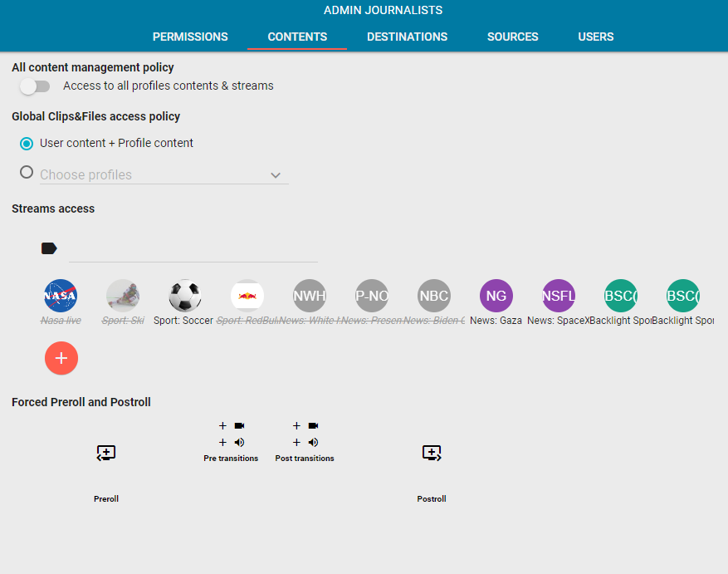Open the Destinations tab
The height and width of the screenshot is (574, 728).
pos(407,37)
